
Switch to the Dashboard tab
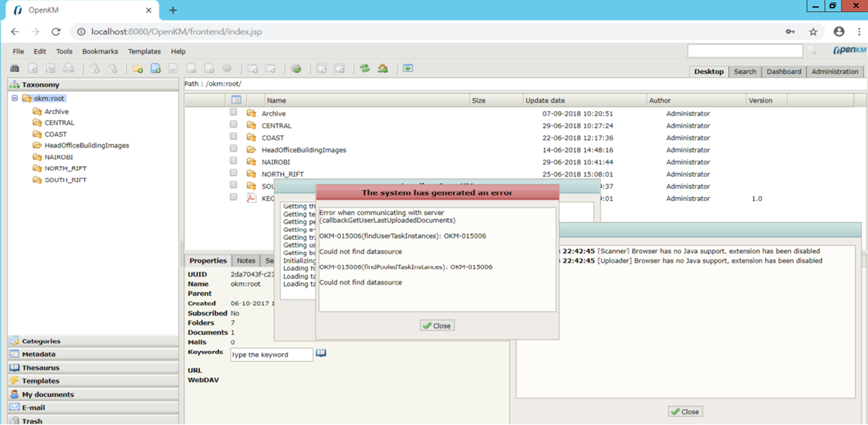pyautogui.click(x=783, y=72)
